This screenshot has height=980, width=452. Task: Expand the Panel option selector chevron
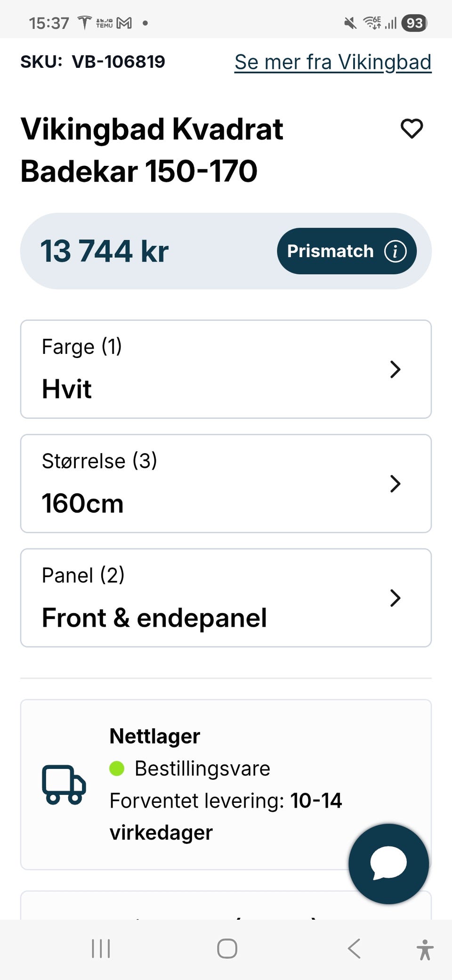[395, 598]
